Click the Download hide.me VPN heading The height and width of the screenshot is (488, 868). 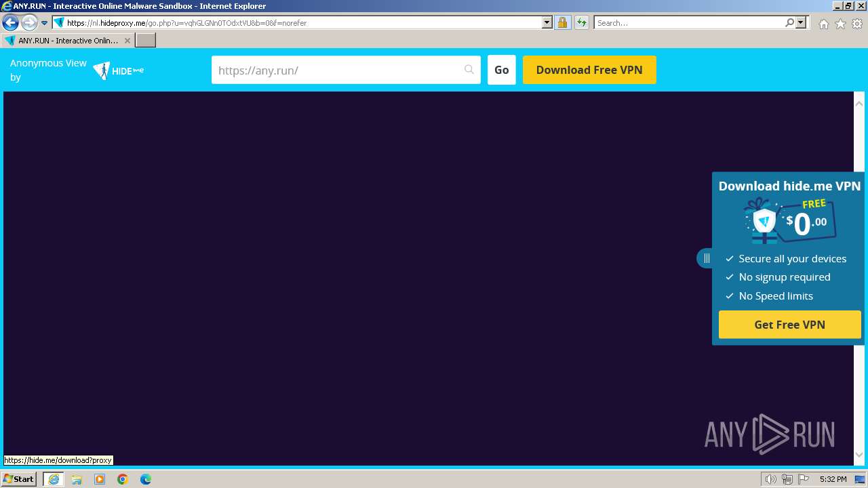[790, 186]
